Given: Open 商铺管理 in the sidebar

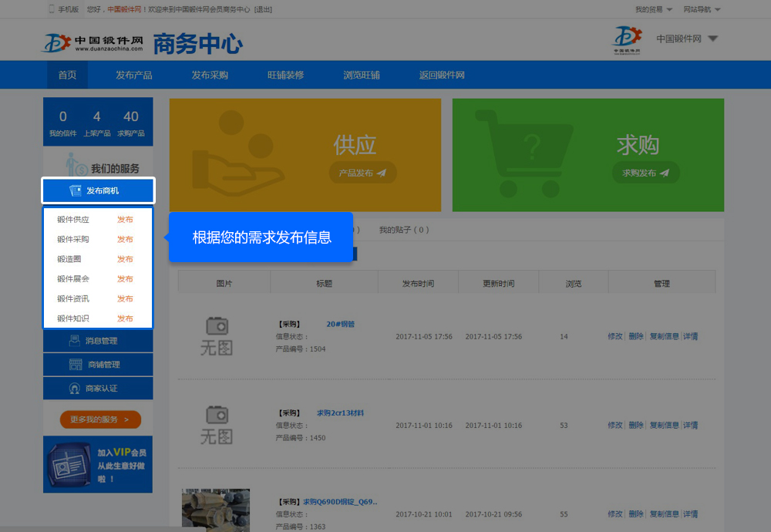Looking at the screenshot, I should (98, 365).
